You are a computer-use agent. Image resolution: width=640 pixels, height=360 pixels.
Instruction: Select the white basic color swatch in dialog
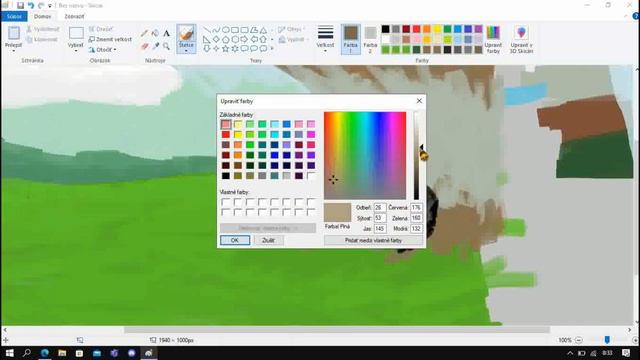tap(311, 176)
